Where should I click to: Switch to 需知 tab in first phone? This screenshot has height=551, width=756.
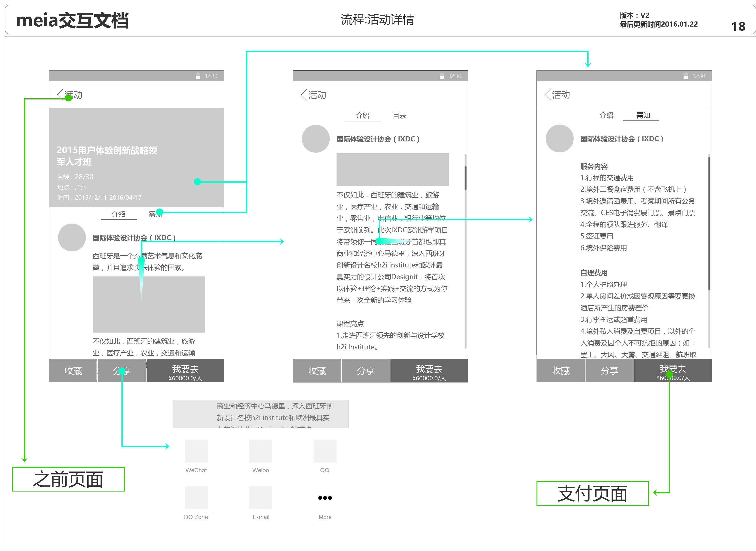(x=156, y=214)
